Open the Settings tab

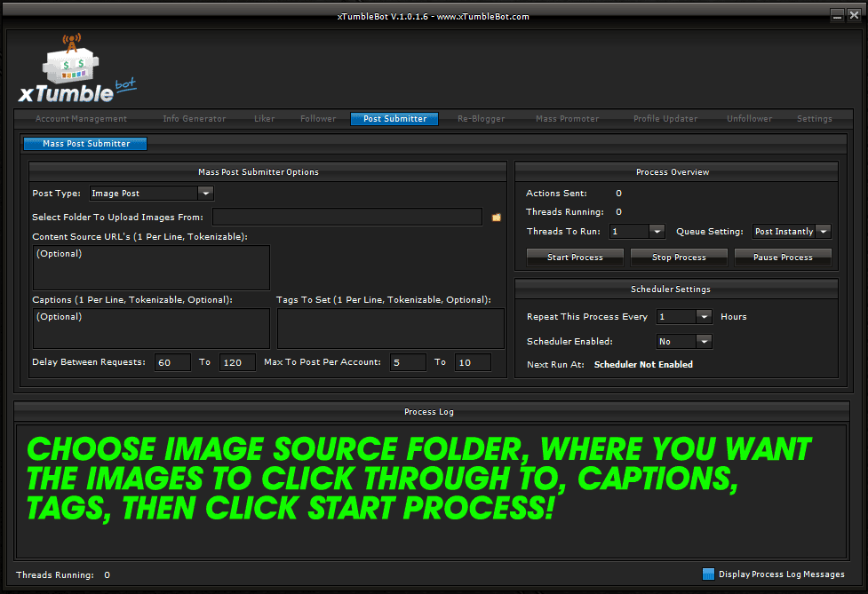[x=815, y=119]
